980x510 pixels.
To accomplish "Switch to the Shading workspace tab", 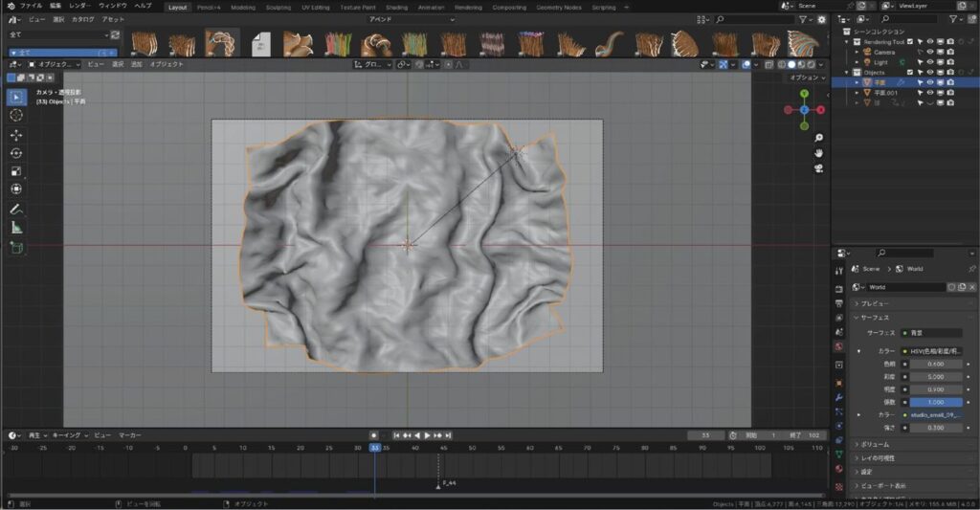I will 396,8.
